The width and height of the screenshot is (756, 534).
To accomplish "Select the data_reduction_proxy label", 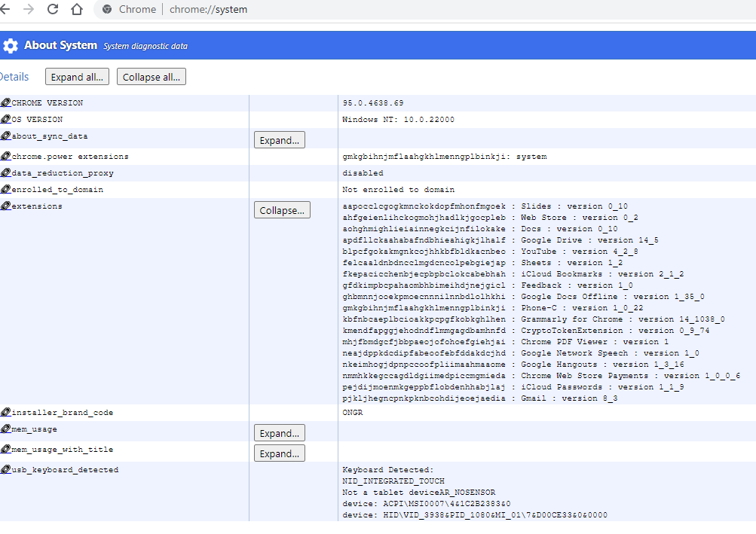I will click(x=63, y=173).
